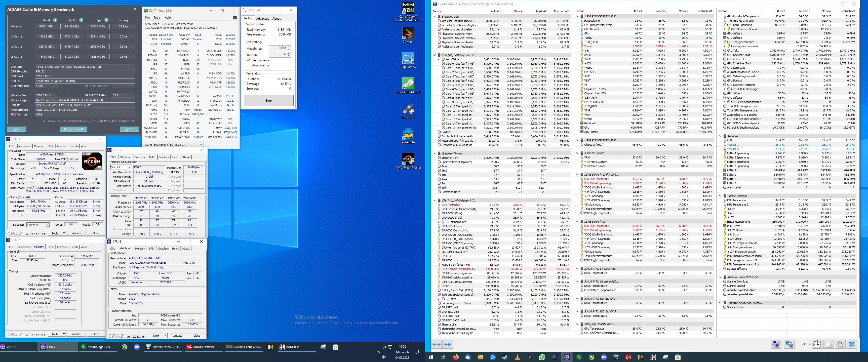This screenshot has height=362, width=868.
Task: Open File menu in ZenTimings
Action: pos(147,18)
